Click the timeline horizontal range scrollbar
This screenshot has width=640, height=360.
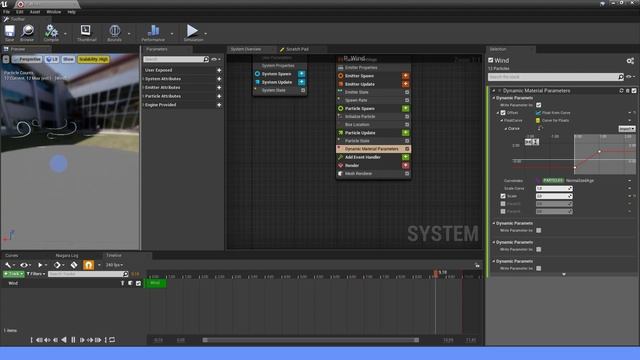311,340
